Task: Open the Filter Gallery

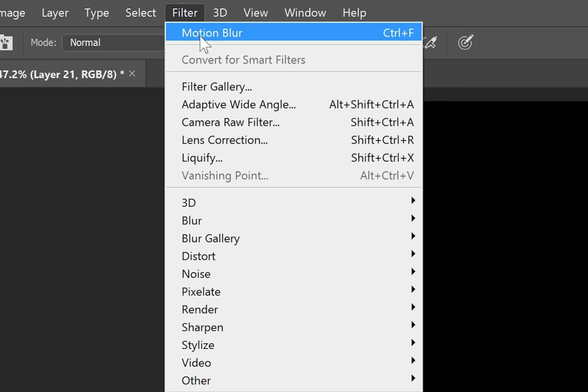Action: click(217, 86)
